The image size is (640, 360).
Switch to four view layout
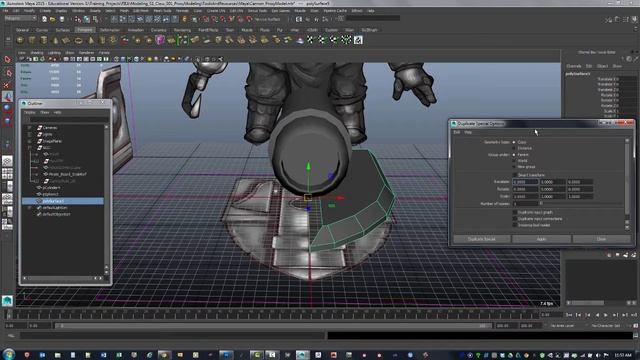(x=7, y=174)
